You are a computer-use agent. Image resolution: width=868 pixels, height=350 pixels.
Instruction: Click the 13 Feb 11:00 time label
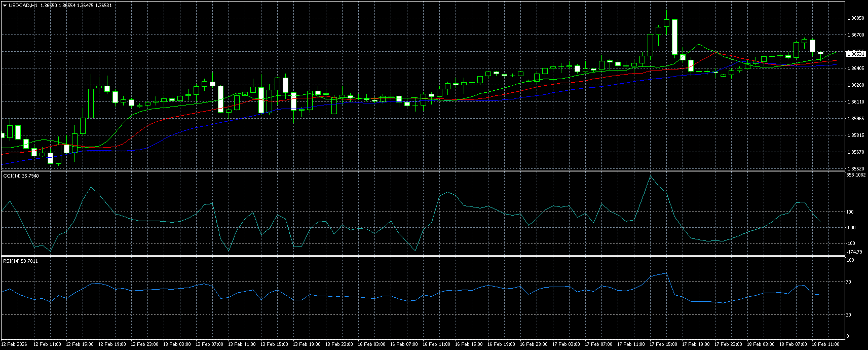point(242,344)
